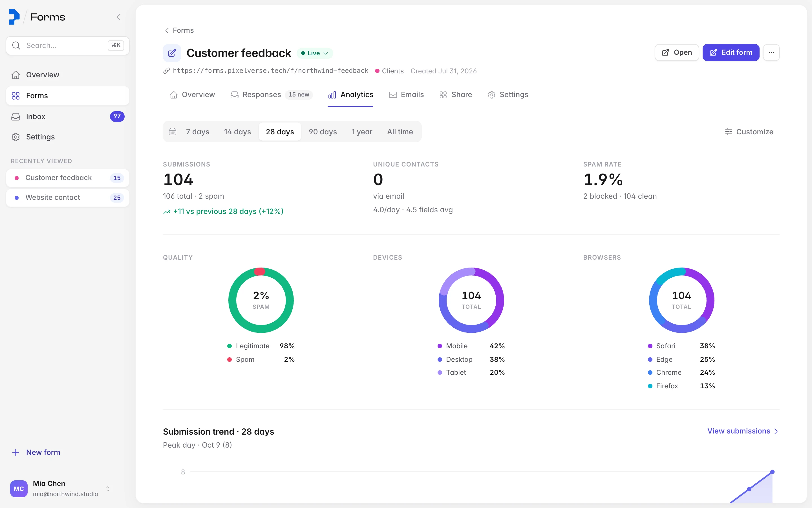Click the Inbox 97 unread badge
This screenshot has width=812, height=508.
[117, 116]
